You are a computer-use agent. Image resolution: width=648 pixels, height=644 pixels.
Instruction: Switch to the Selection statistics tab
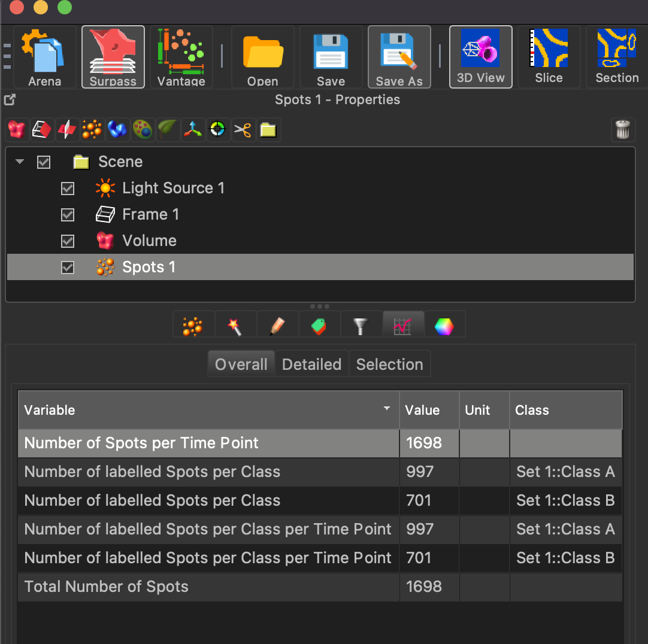390,364
